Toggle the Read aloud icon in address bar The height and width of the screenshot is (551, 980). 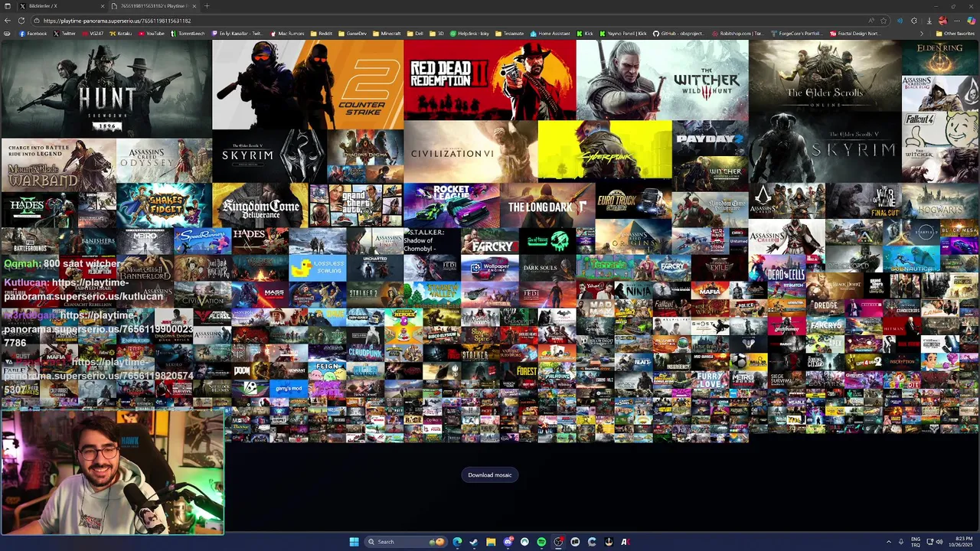click(x=871, y=21)
